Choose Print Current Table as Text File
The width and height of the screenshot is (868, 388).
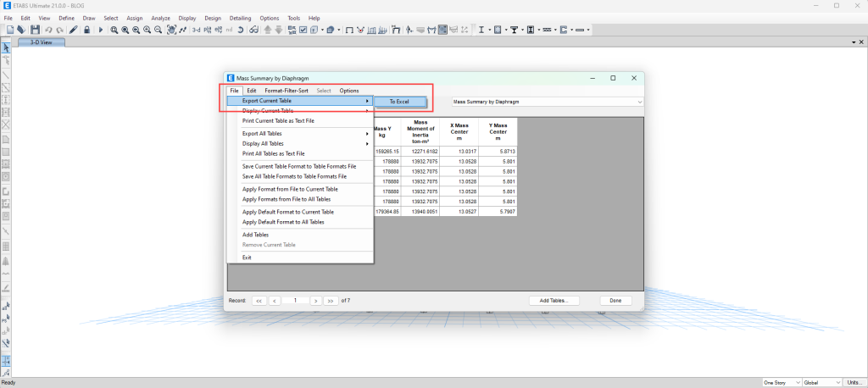(278, 120)
